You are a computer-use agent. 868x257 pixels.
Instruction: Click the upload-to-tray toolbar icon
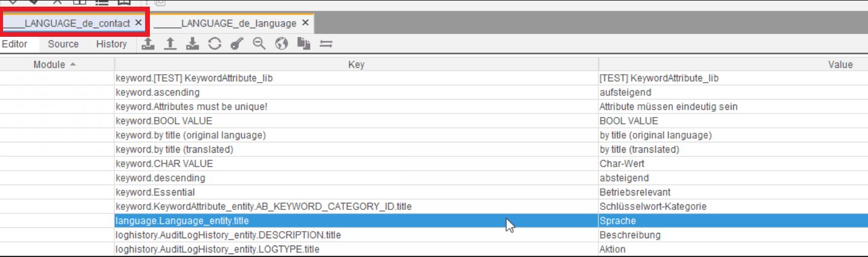click(148, 44)
